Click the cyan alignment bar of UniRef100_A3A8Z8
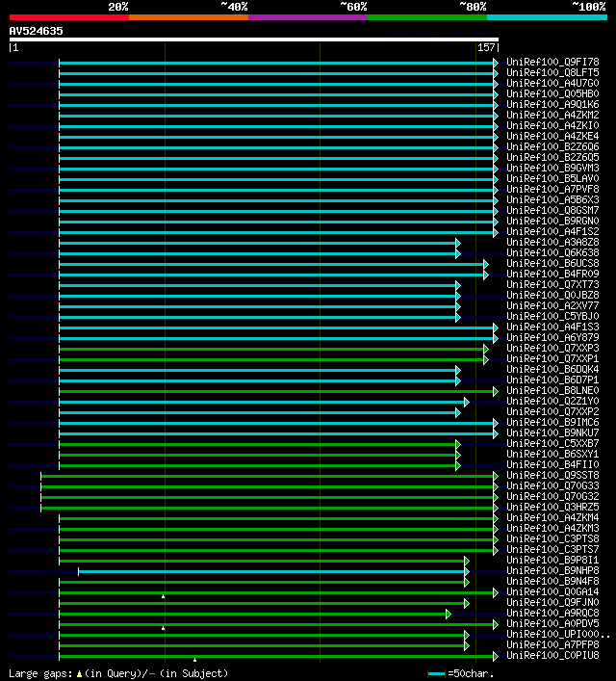Viewport: 616px width, 681px height. (x=257, y=243)
